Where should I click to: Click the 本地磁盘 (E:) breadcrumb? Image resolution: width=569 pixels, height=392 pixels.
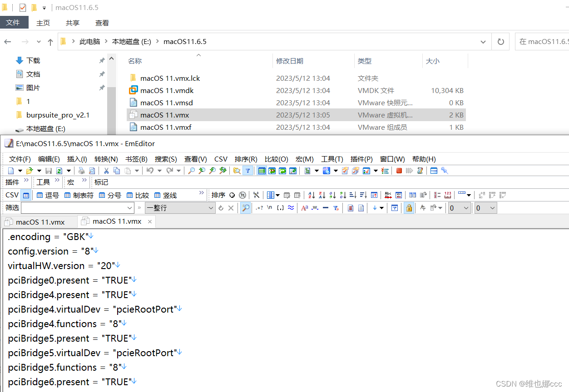(132, 42)
